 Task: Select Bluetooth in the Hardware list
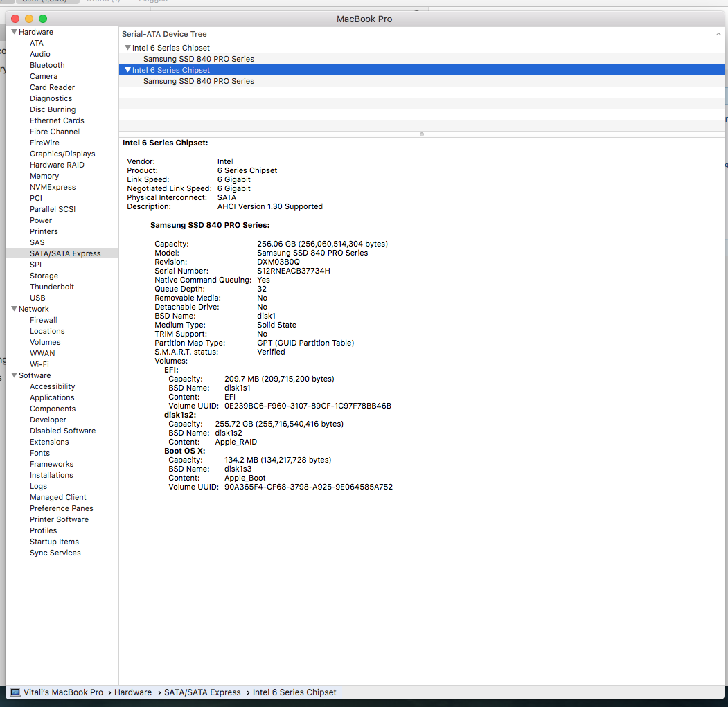pyautogui.click(x=47, y=66)
